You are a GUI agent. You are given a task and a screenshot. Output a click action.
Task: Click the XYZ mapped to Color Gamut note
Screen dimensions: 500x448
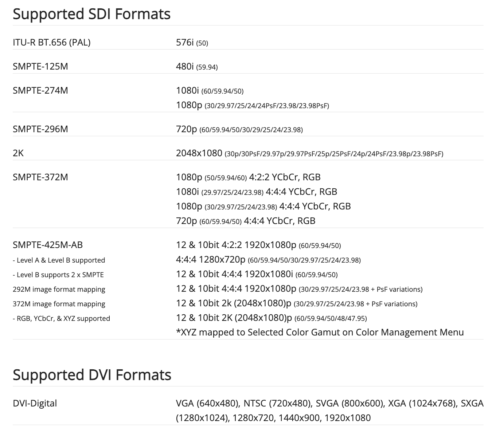[320, 332]
